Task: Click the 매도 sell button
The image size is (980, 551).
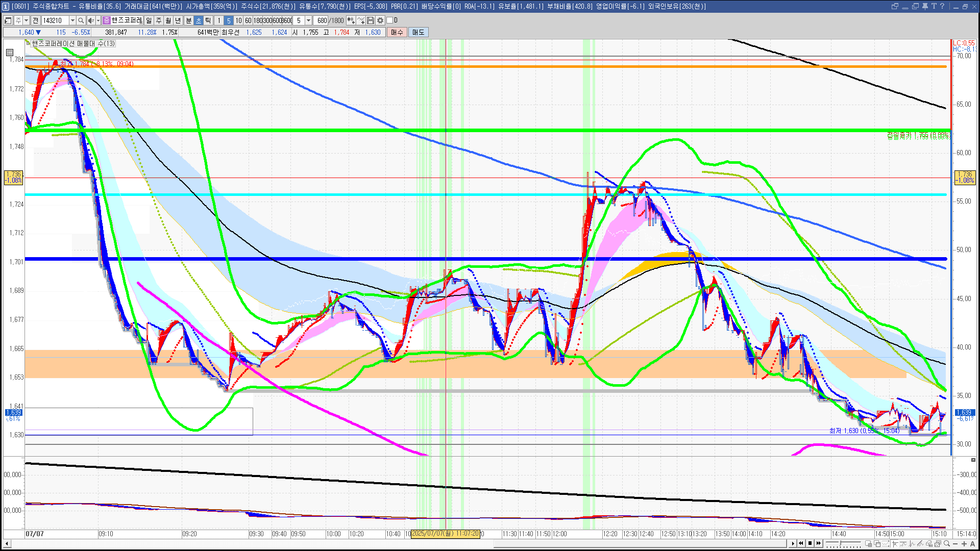Action: click(x=419, y=32)
